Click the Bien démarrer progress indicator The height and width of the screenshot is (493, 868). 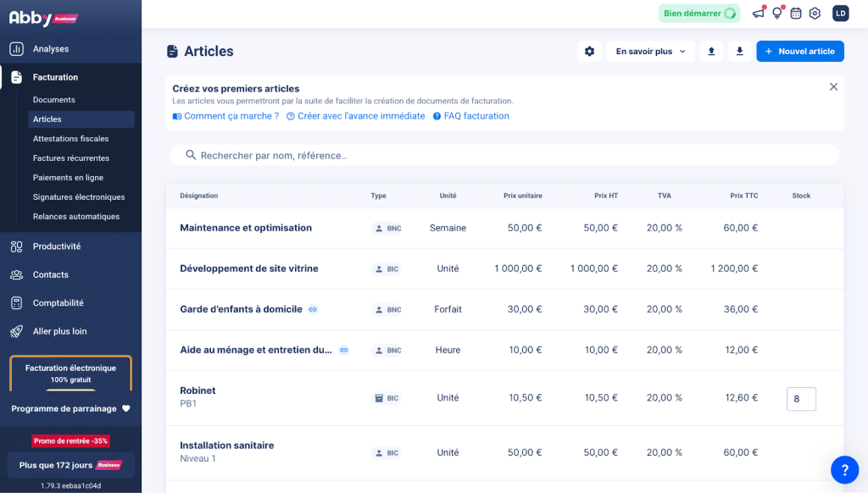coord(698,14)
